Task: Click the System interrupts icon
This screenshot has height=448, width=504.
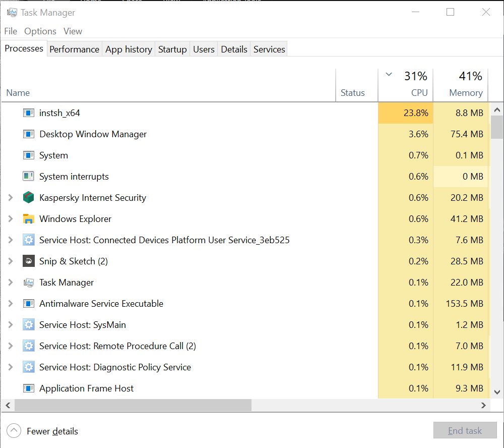Action: click(x=29, y=177)
